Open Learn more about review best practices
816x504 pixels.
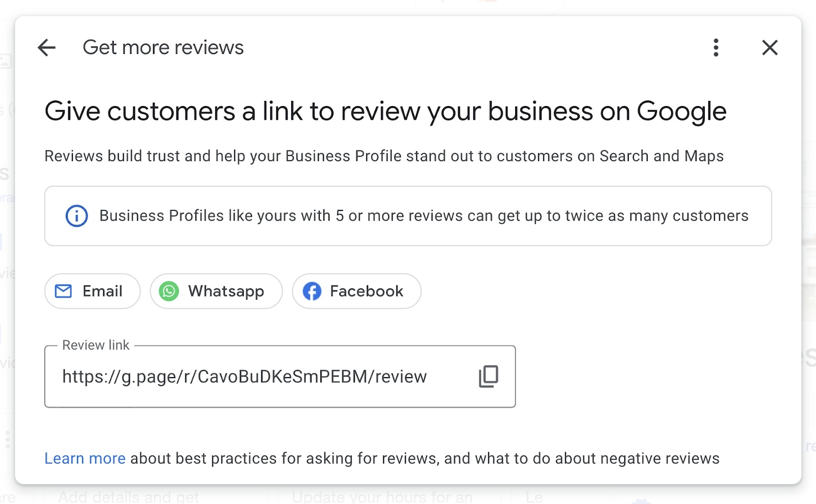(x=85, y=458)
